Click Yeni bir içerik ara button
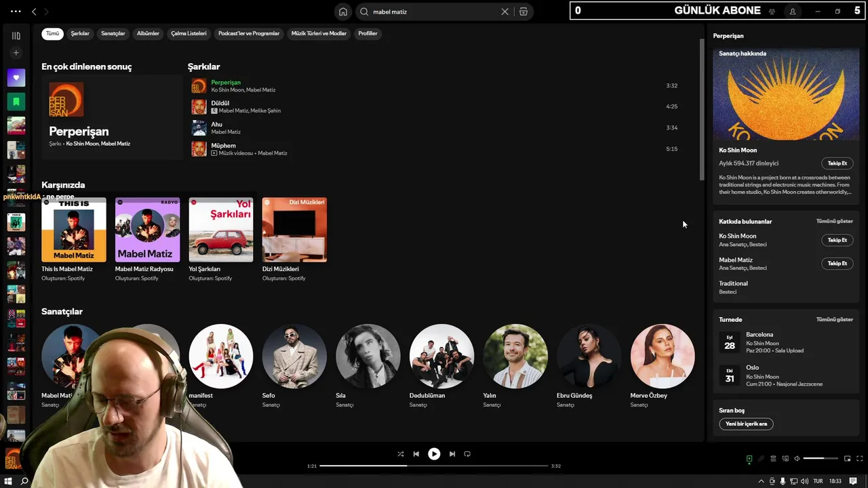 pyautogui.click(x=746, y=424)
